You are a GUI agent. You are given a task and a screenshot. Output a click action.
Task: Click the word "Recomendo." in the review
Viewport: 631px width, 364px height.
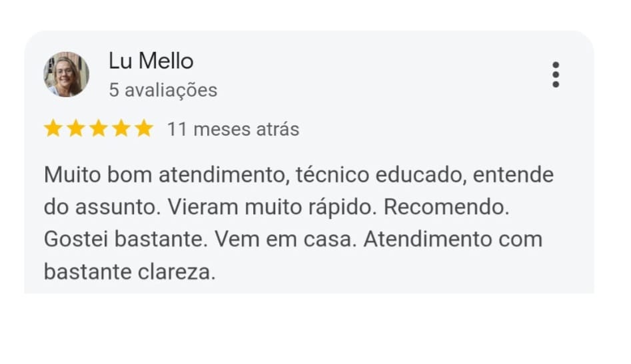pos(446,208)
